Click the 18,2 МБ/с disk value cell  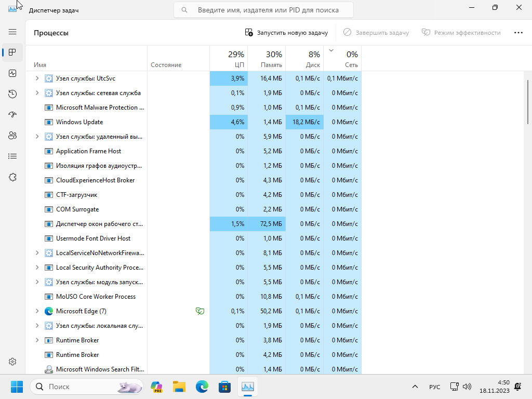coord(304,122)
